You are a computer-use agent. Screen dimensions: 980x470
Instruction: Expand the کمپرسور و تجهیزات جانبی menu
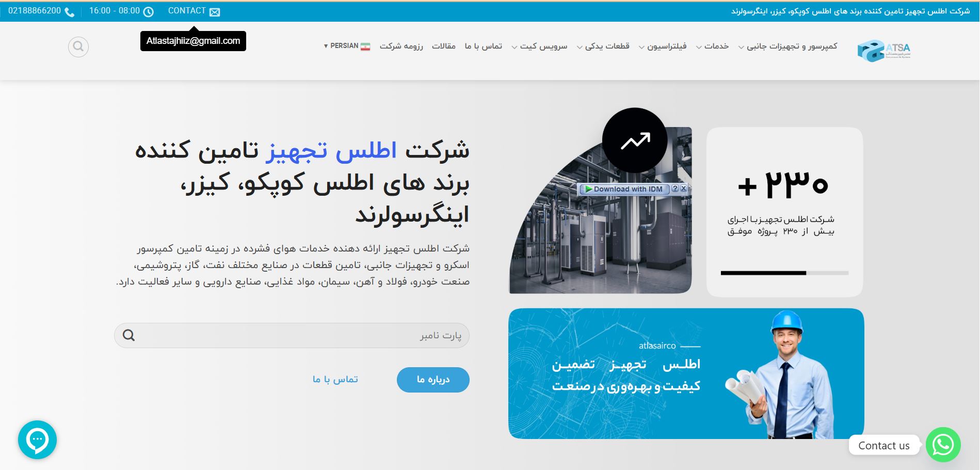pyautogui.click(x=788, y=46)
